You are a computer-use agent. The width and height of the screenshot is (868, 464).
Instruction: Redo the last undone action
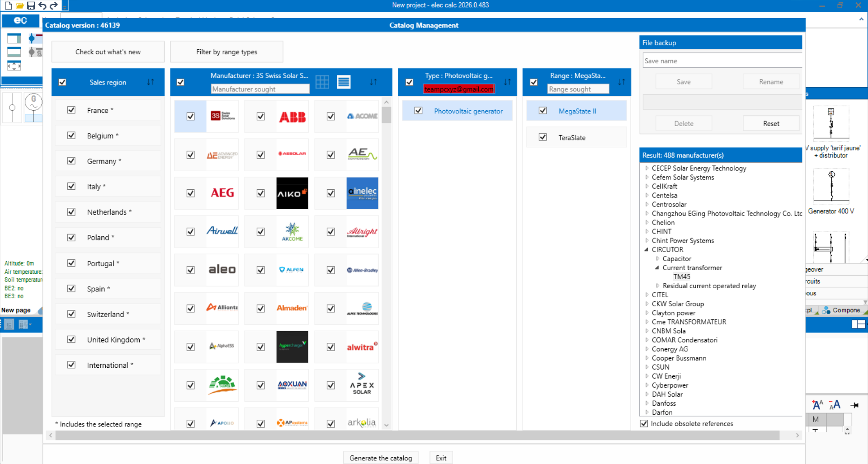coord(53,5)
